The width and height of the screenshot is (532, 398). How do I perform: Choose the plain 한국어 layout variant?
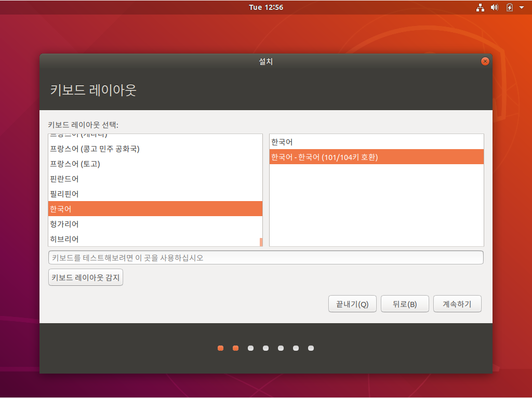click(376, 141)
